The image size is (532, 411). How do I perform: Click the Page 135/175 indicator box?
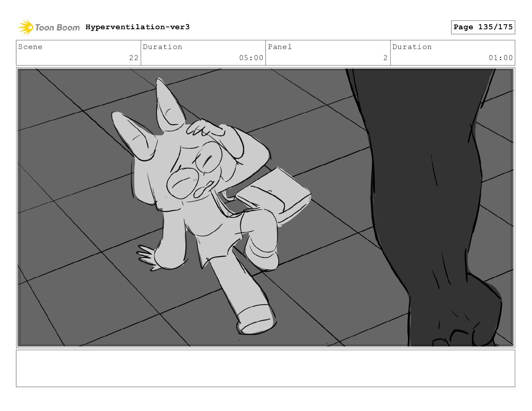483,27
